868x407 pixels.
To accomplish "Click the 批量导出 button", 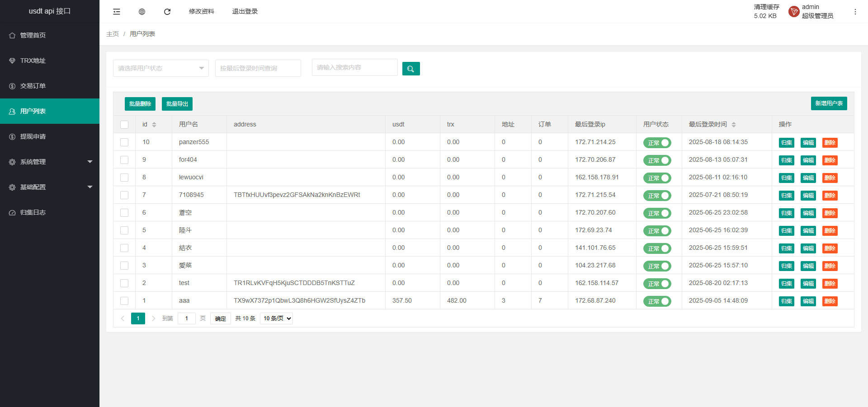I will pyautogui.click(x=177, y=104).
